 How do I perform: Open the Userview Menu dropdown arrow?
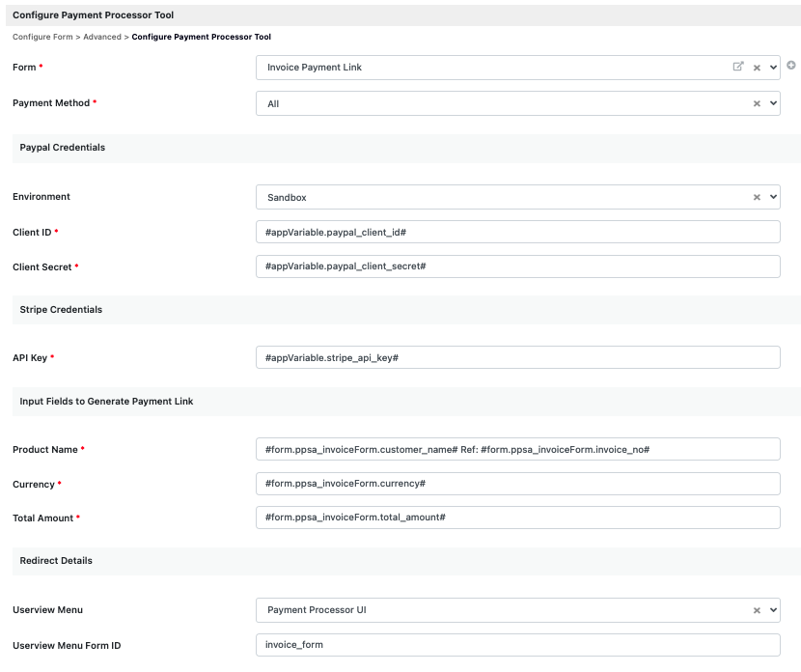[772, 610]
